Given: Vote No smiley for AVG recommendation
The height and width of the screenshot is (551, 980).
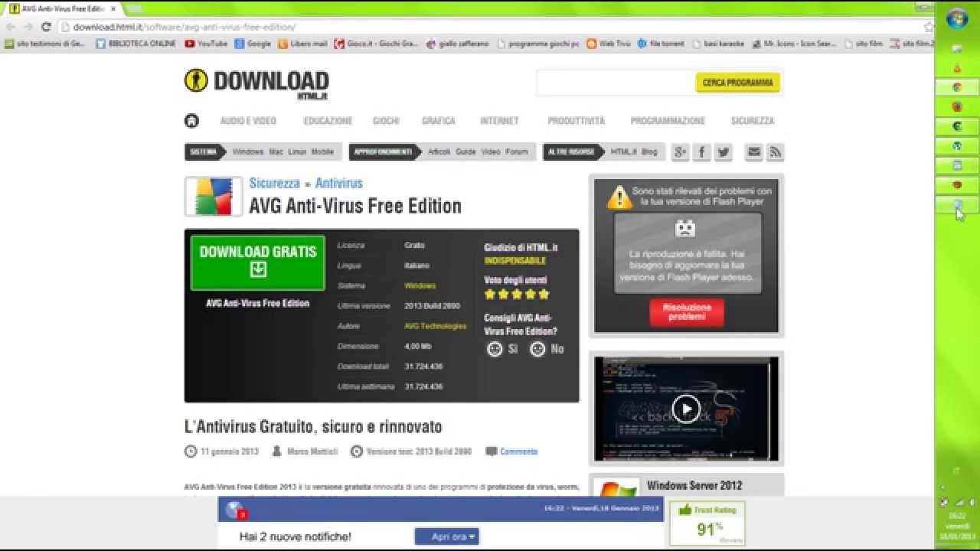Looking at the screenshot, I should pyautogui.click(x=537, y=349).
